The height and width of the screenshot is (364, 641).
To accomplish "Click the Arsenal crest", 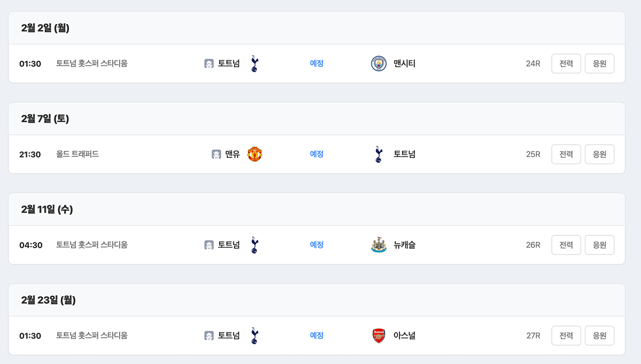I will point(379,336).
